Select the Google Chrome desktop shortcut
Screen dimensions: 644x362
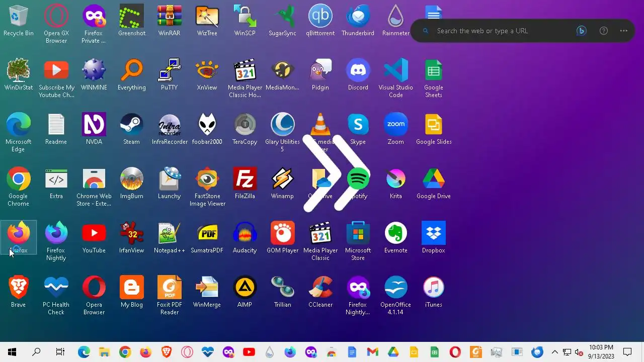coord(18,187)
